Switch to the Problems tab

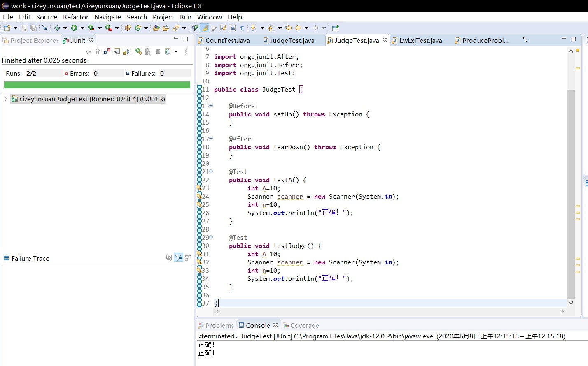pyautogui.click(x=219, y=325)
